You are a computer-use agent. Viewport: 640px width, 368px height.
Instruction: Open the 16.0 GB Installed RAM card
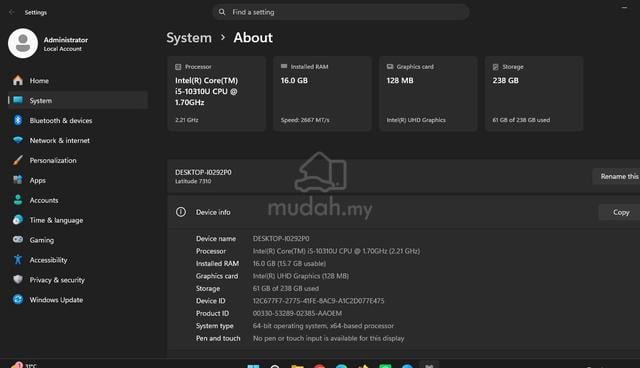click(322, 93)
